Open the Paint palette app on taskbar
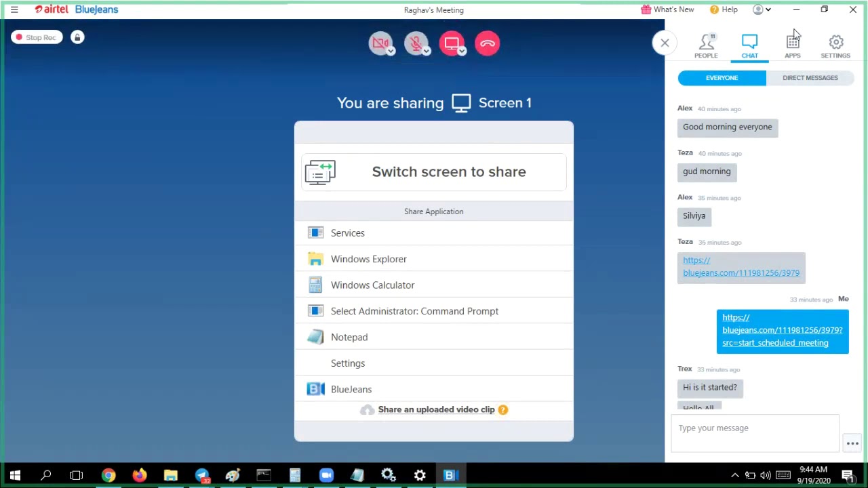The width and height of the screenshot is (868, 488). click(233, 475)
